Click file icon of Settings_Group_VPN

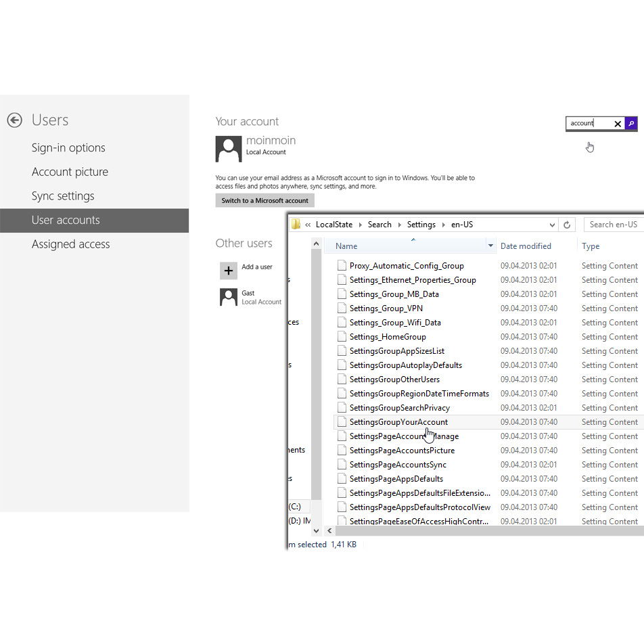click(342, 308)
